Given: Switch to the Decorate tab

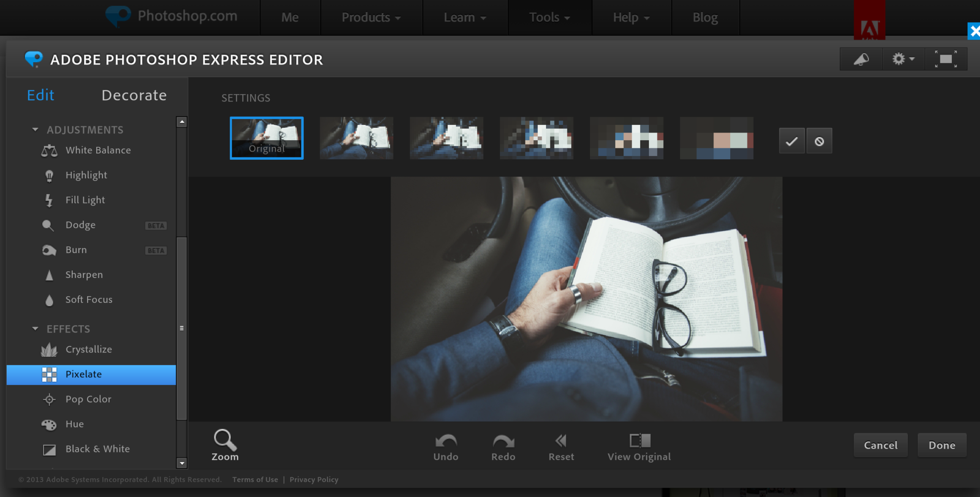Looking at the screenshot, I should (x=134, y=95).
